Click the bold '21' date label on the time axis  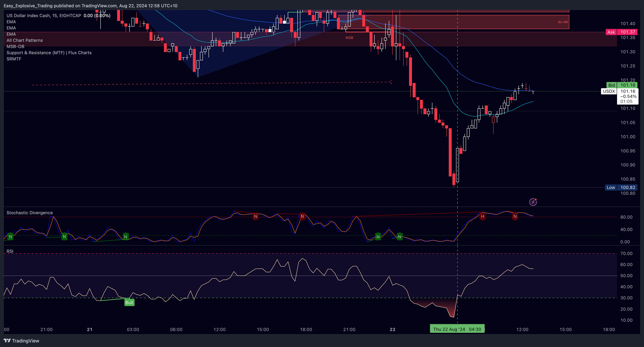[90, 330]
